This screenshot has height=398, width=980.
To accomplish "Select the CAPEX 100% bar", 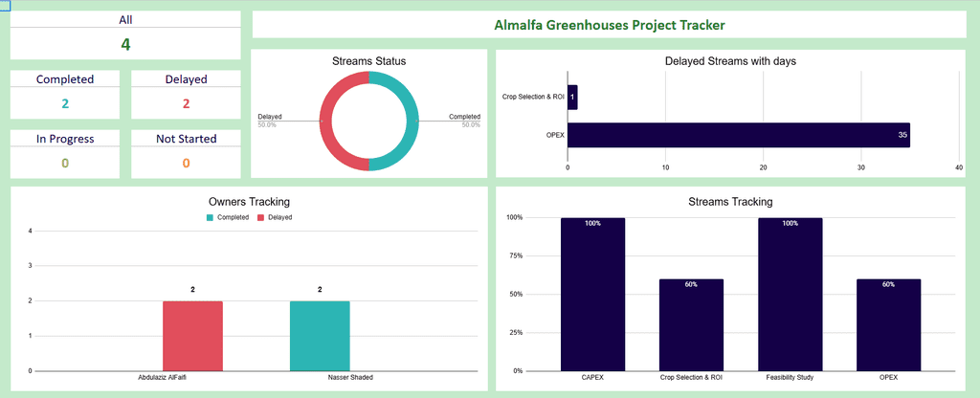I will (x=592, y=295).
